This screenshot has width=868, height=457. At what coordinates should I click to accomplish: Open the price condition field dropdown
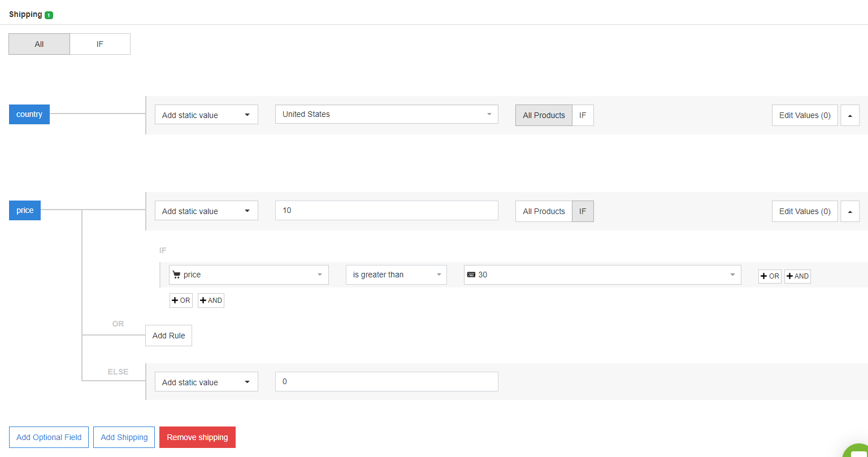(x=249, y=275)
